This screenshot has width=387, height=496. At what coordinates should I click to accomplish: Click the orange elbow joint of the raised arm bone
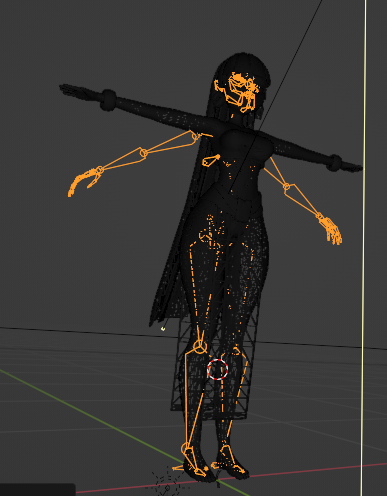[x=144, y=153]
